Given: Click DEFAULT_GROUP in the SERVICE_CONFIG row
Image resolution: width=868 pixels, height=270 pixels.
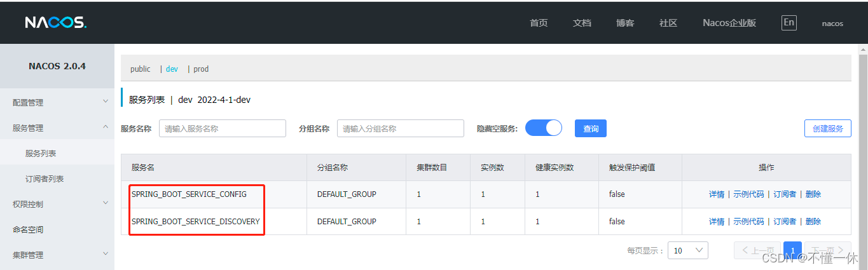Looking at the screenshot, I should pos(347,194).
